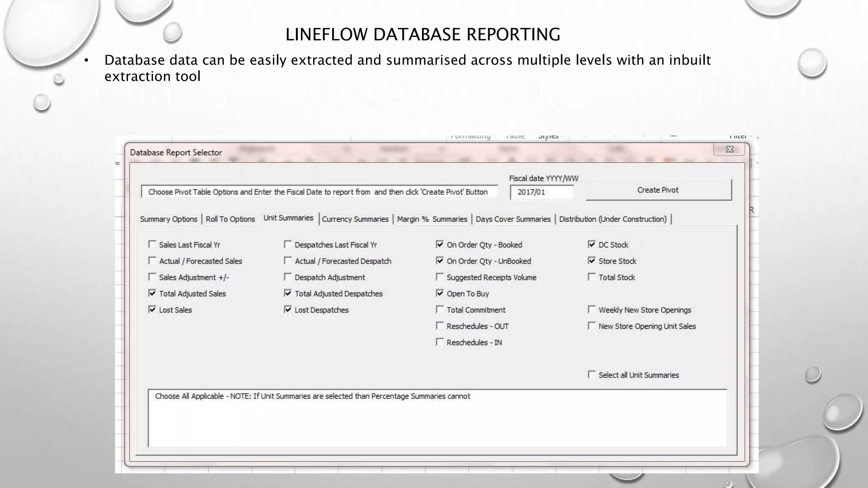Viewport: 868px width, 488px height.
Task: Open the Days Cover Summaries tab
Action: [513, 219]
